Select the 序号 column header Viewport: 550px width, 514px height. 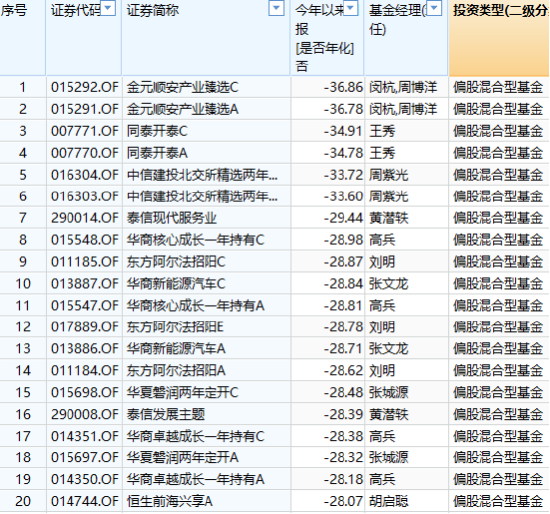click(x=22, y=38)
